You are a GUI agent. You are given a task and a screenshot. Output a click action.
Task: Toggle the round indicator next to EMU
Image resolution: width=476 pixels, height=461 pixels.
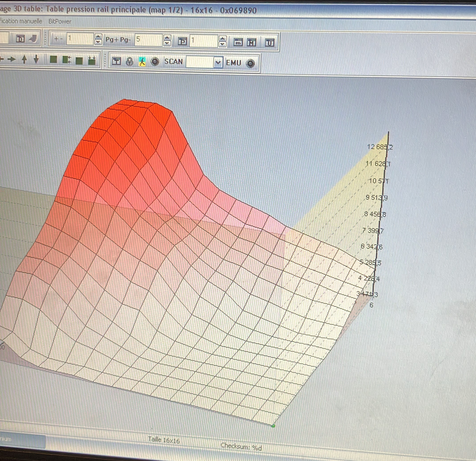click(x=250, y=64)
